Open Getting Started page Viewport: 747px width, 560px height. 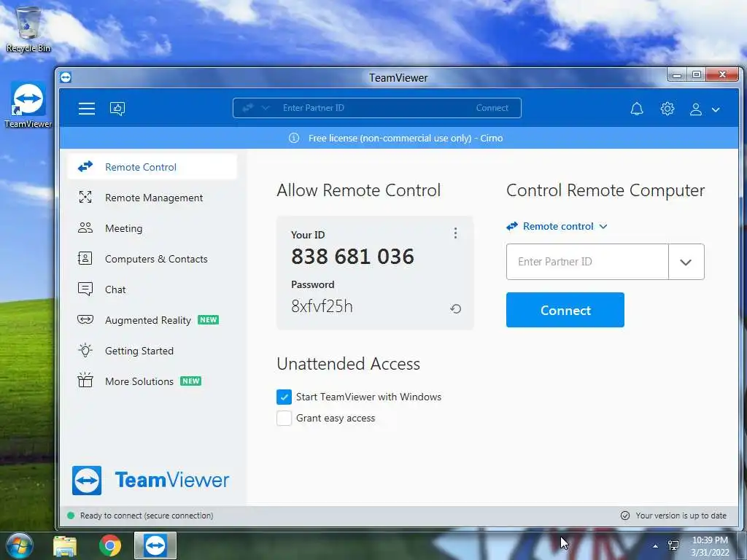[139, 351]
